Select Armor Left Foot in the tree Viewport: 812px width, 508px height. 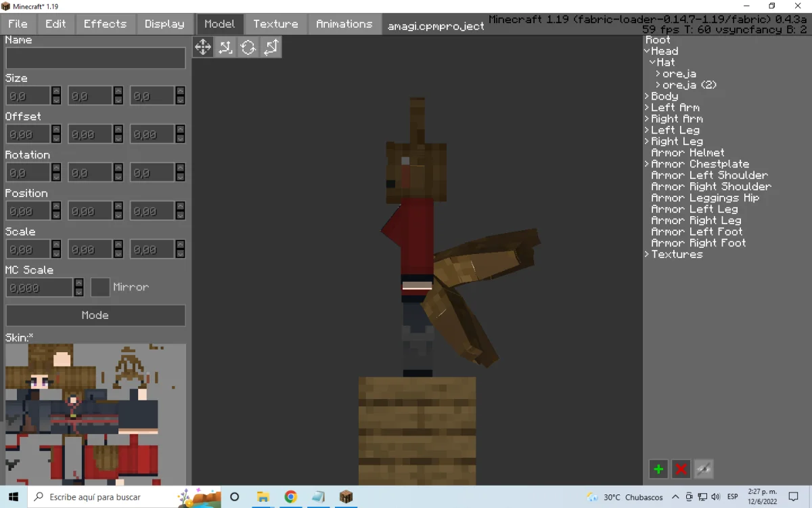pyautogui.click(x=697, y=232)
